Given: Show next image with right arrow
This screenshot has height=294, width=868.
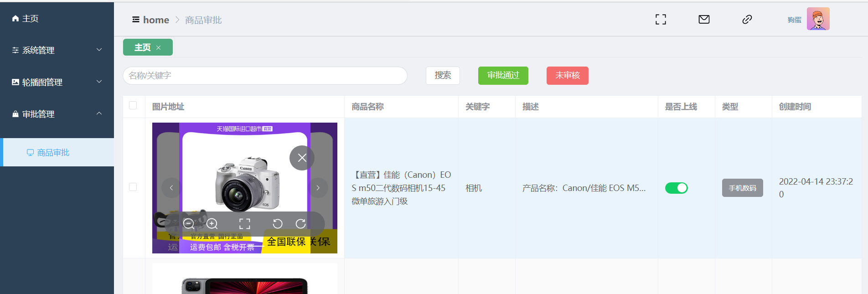Looking at the screenshot, I should pos(318,188).
